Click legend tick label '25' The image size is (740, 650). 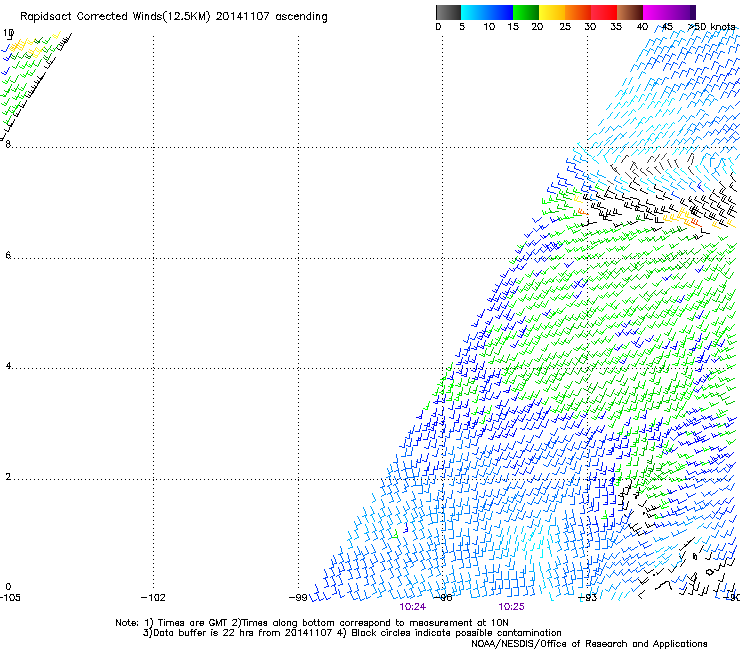(565, 27)
